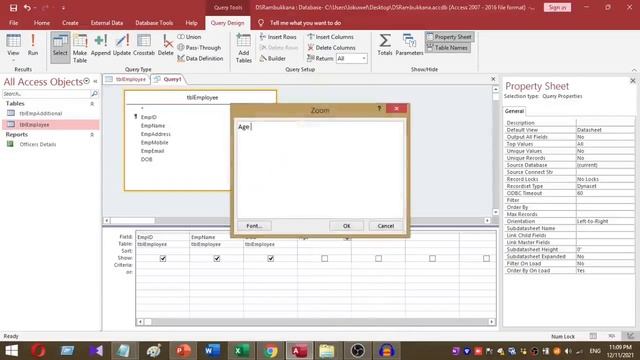
Task: Open Excel from taskbar
Action: [x=241, y=351]
